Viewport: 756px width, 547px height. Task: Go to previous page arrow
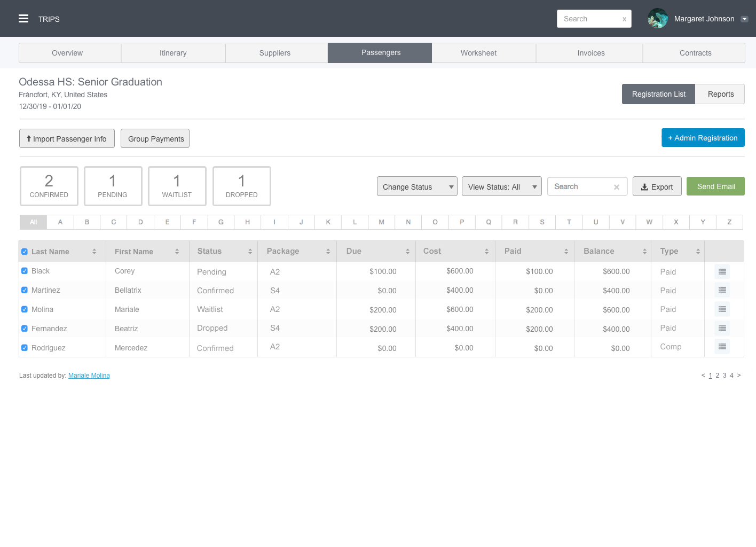tap(703, 376)
